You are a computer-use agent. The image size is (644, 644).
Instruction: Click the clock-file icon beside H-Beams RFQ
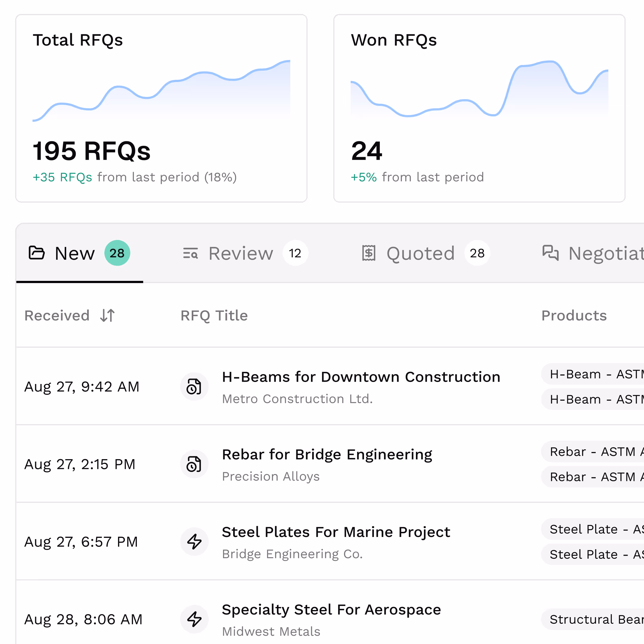(194, 387)
